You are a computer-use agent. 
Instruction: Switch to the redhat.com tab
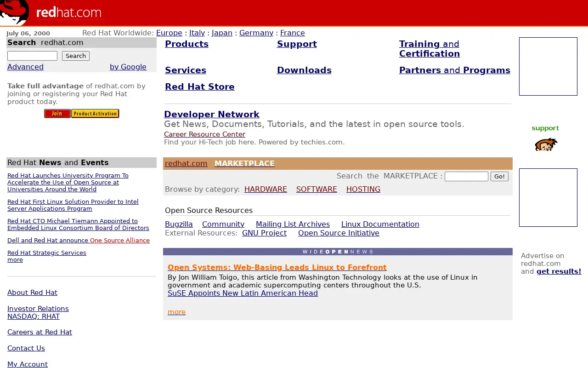click(x=186, y=163)
